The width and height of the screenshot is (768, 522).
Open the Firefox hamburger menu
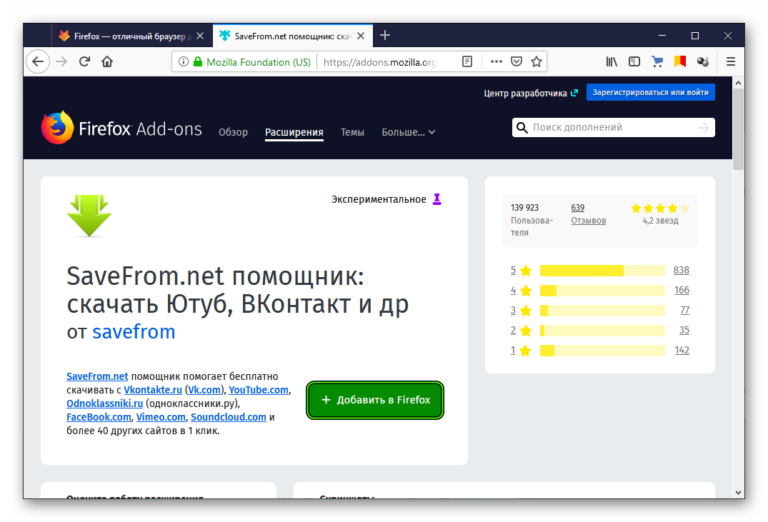[x=731, y=62]
